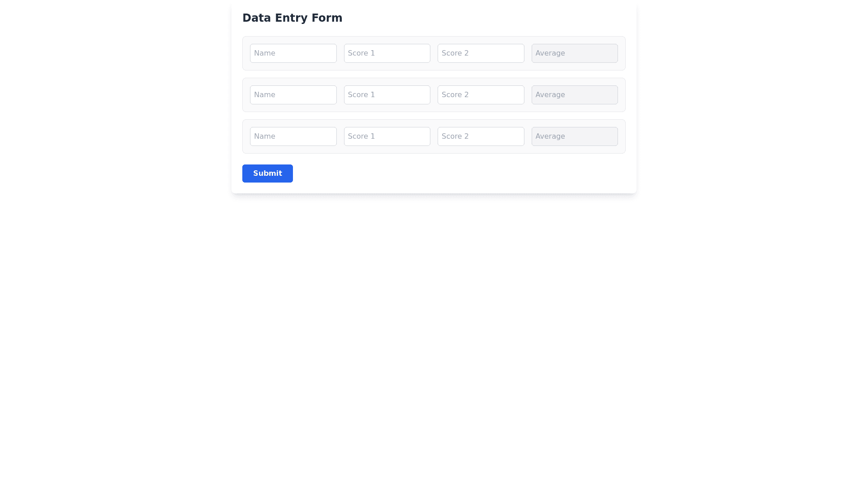Click the Average field in the first row
The width and height of the screenshot is (868, 488).
point(575,53)
